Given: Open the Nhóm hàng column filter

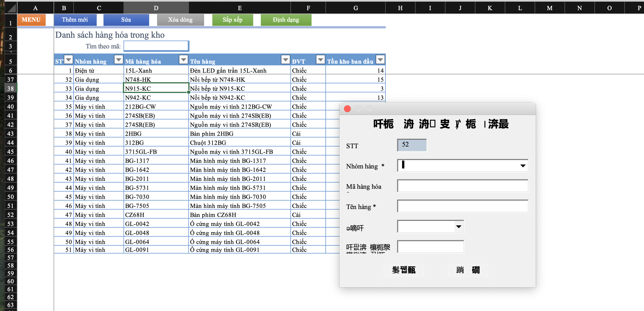Looking at the screenshot, I should [x=118, y=60].
